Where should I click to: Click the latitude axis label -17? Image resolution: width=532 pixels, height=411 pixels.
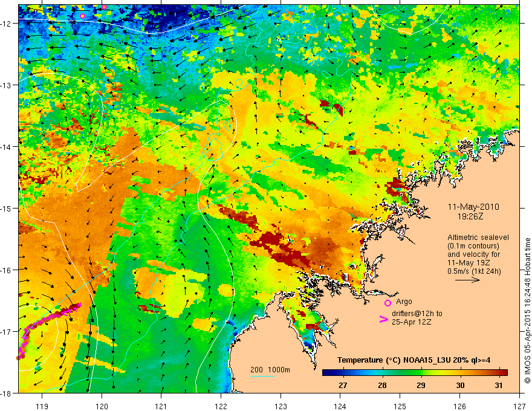(x=6, y=332)
